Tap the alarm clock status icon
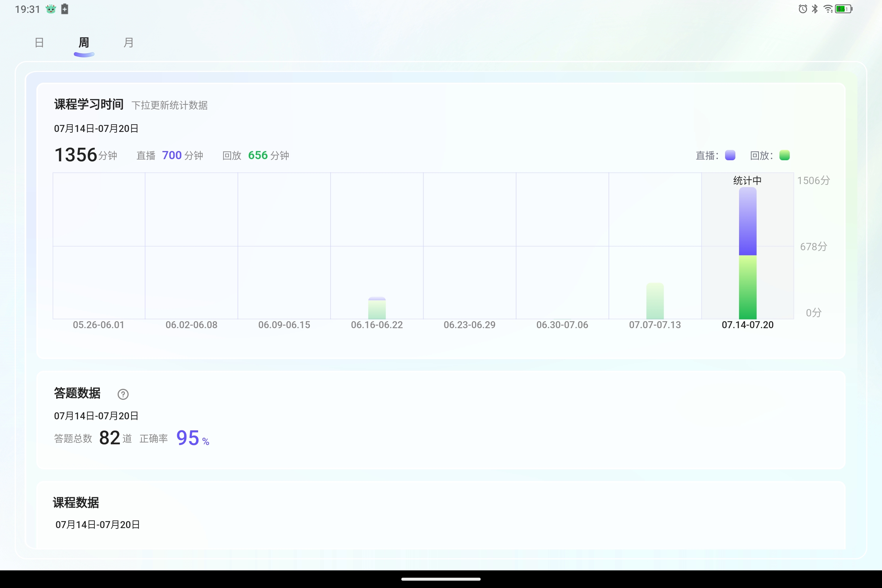The width and height of the screenshot is (882, 588). pyautogui.click(x=803, y=9)
